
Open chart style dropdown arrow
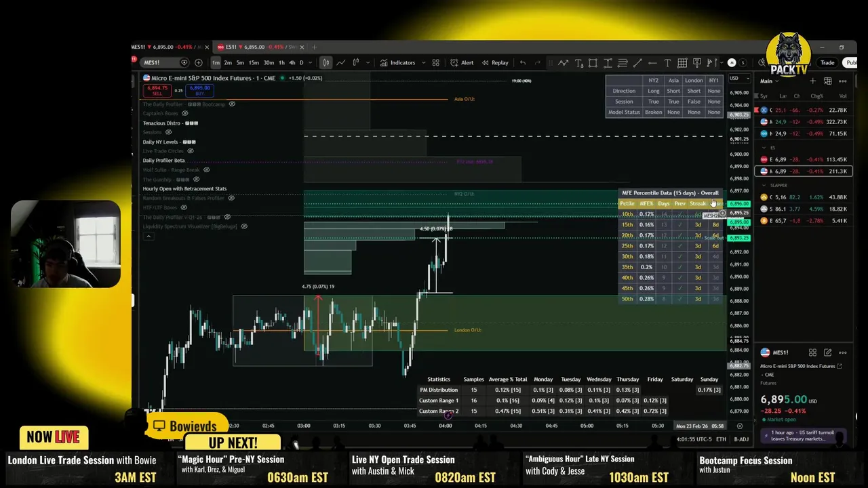tap(368, 62)
